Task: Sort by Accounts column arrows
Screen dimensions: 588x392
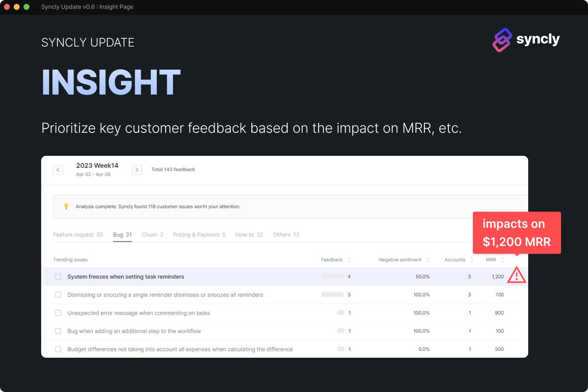Action: coord(472,260)
